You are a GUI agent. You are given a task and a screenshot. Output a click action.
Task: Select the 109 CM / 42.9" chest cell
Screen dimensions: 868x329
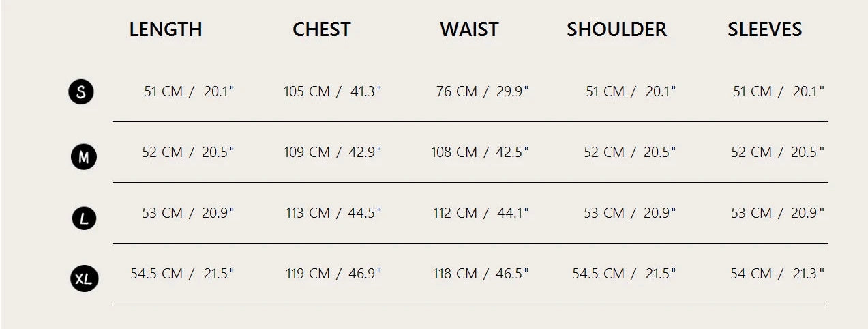333,152
